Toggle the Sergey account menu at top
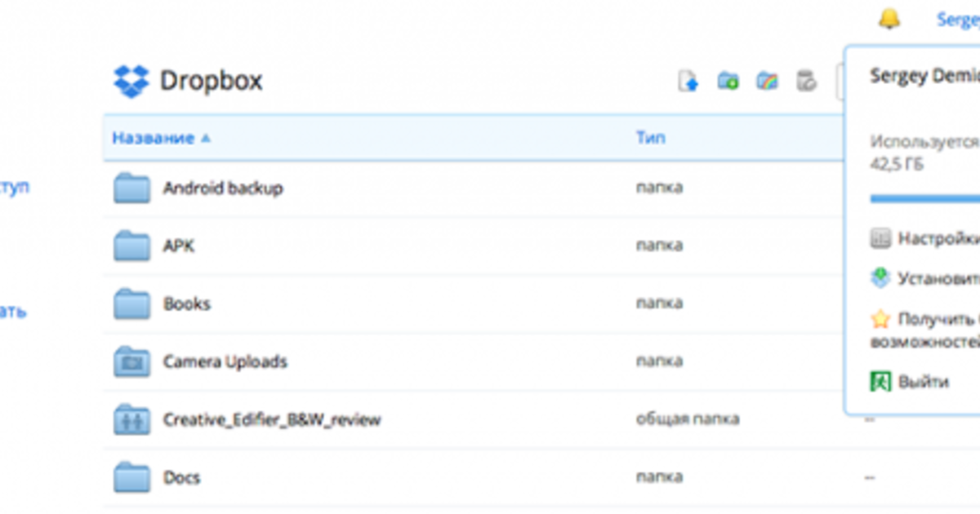 [x=957, y=20]
